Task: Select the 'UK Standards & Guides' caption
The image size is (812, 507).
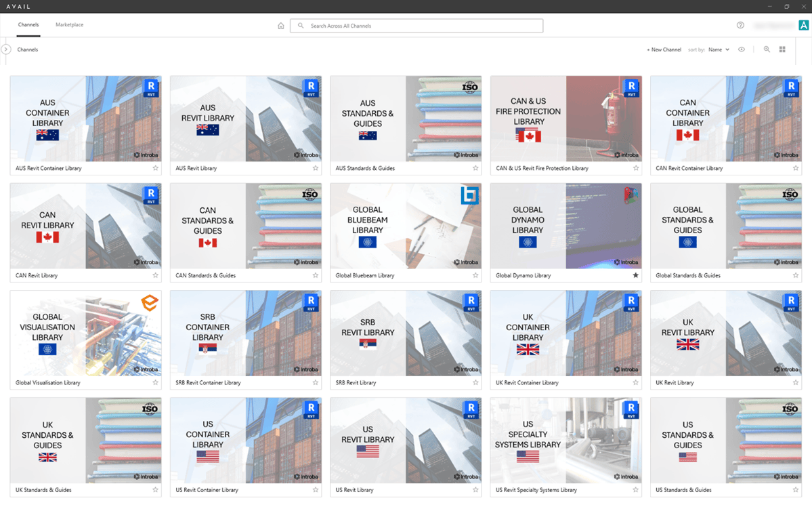Action: [x=43, y=490]
